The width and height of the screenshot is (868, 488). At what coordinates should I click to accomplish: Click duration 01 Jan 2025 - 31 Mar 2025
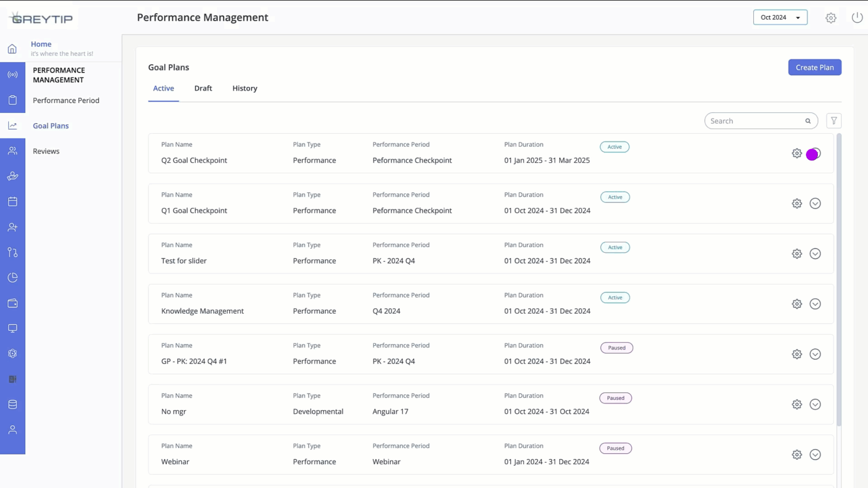[547, 160]
